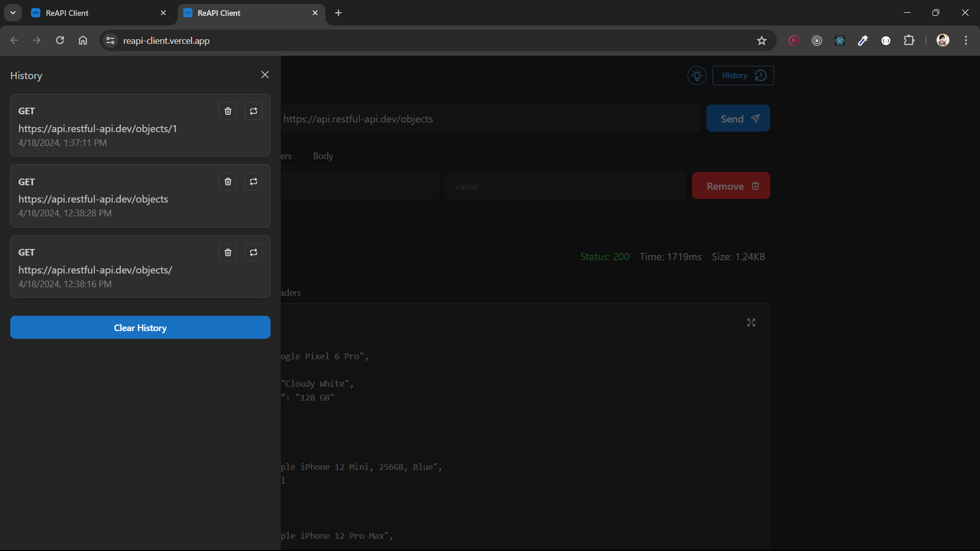This screenshot has width=980, height=551.
Task: Click the trash icon inside the Remove button
Action: click(x=755, y=186)
